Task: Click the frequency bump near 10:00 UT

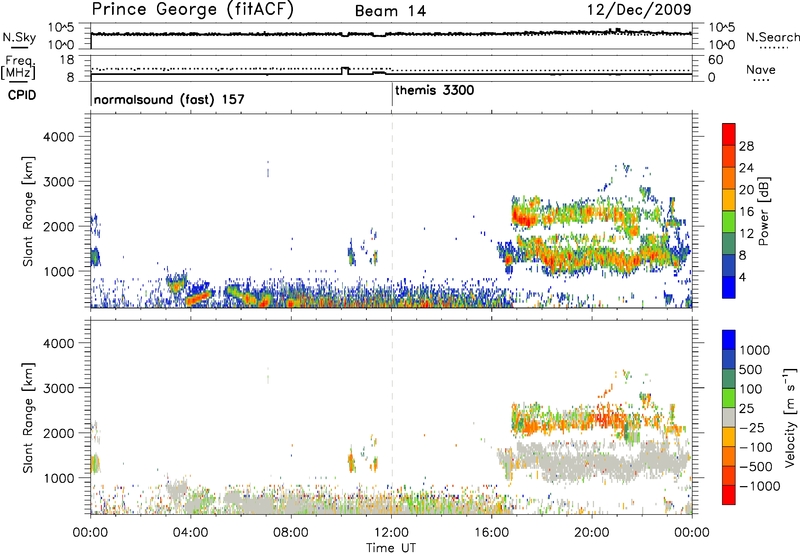Action: click(x=345, y=70)
